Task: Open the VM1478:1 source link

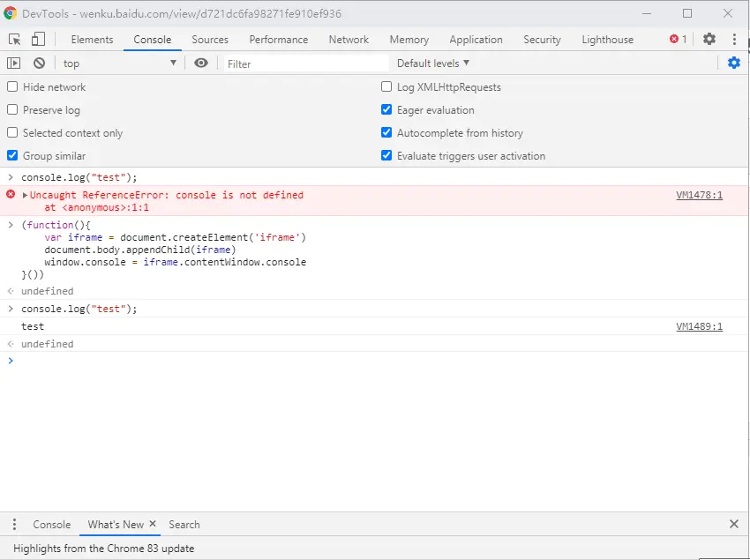Action: click(699, 195)
